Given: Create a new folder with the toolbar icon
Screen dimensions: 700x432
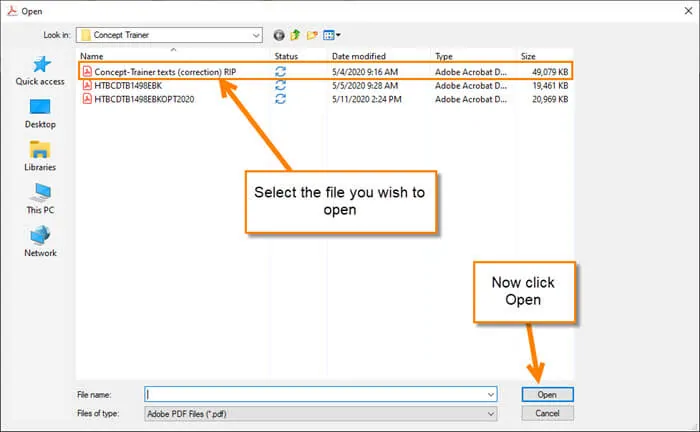Looking at the screenshot, I should (x=312, y=35).
